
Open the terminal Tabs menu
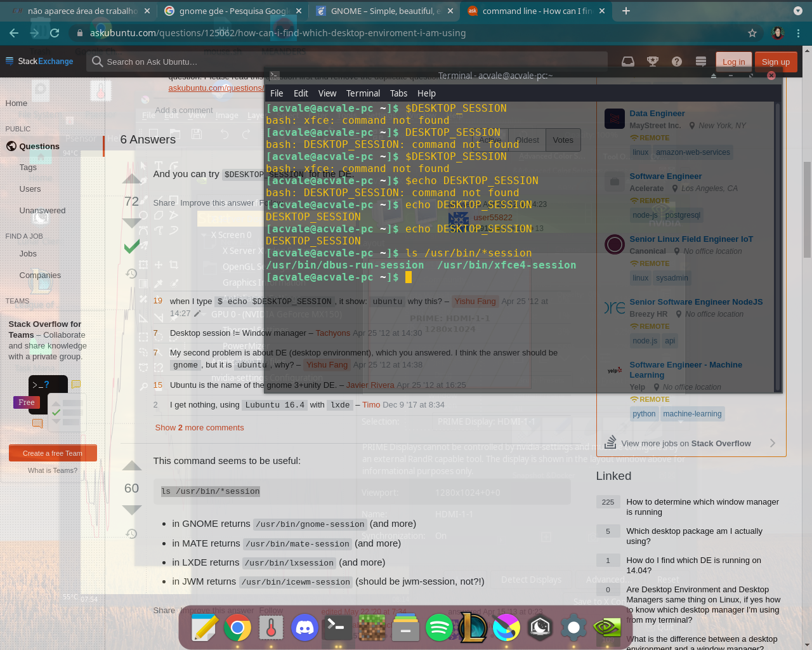(398, 93)
